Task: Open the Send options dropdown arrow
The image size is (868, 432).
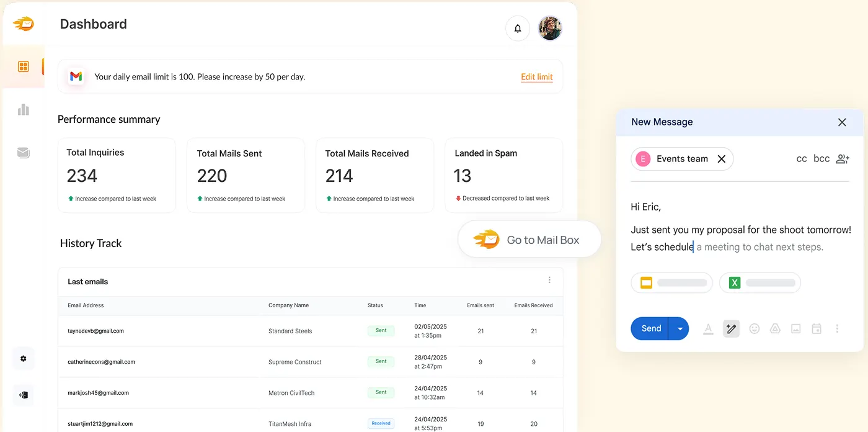Action: pos(680,328)
